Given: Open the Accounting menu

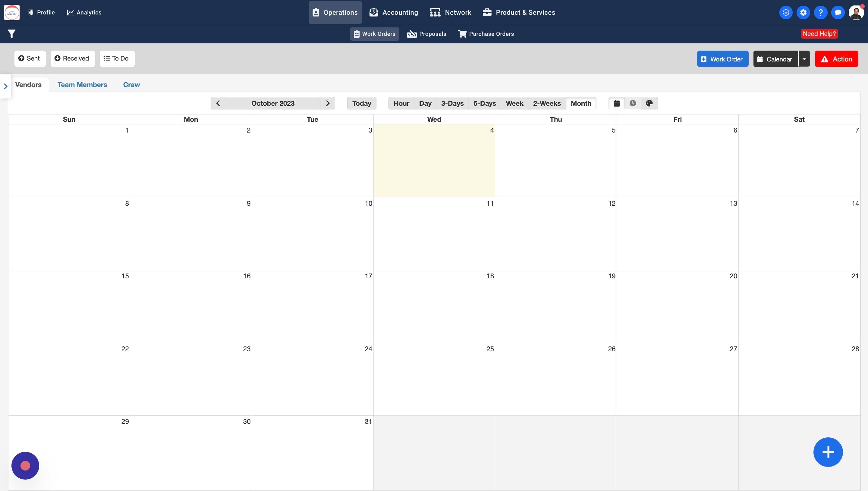Looking at the screenshot, I should point(393,12).
